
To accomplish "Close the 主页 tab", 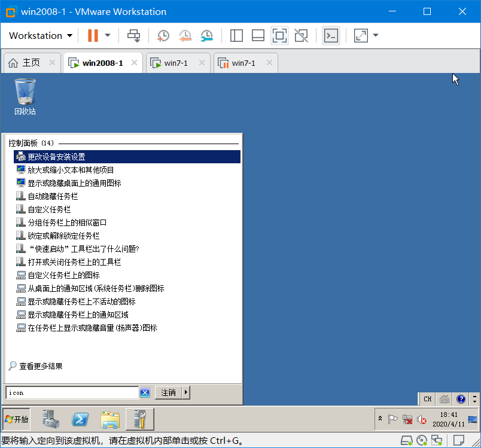I will (53, 63).
